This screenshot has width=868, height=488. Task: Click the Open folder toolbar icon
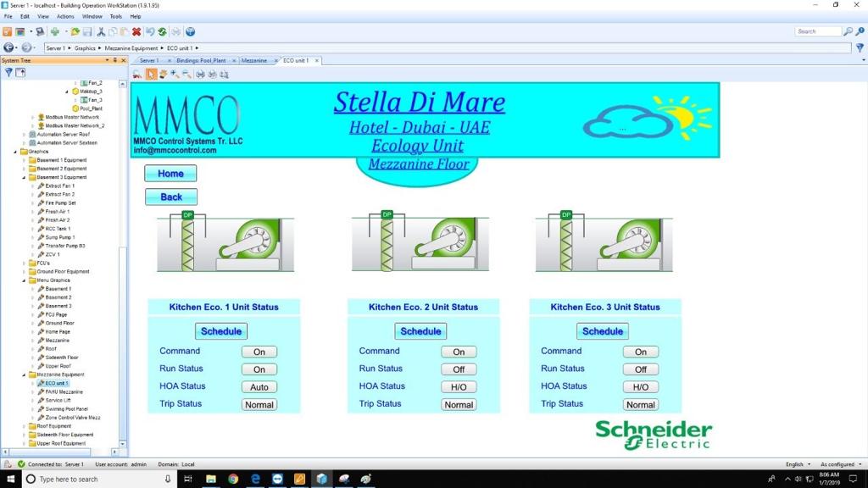(x=75, y=31)
